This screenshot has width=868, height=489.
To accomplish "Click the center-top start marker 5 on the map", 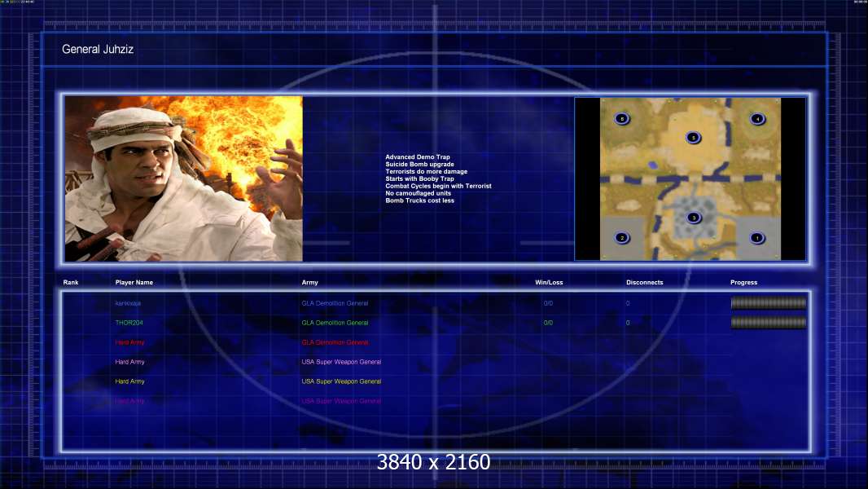I will (x=693, y=138).
